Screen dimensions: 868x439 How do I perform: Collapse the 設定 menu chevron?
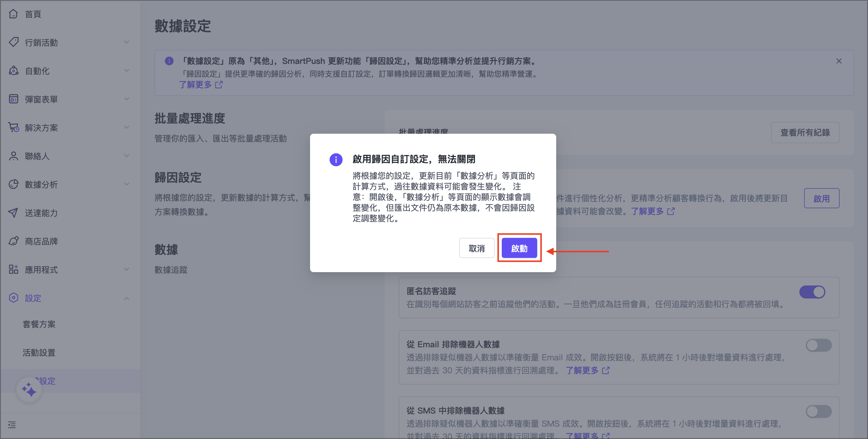click(x=126, y=298)
